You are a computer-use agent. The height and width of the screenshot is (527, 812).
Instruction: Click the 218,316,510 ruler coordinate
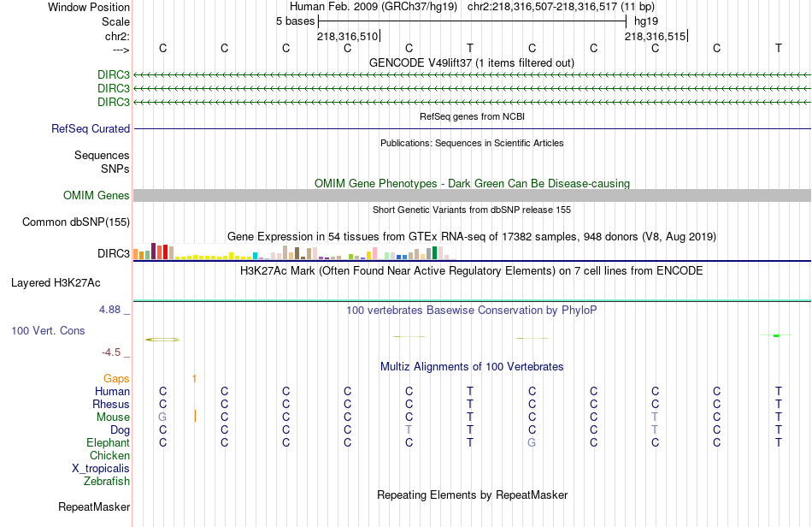tap(348, 36)
